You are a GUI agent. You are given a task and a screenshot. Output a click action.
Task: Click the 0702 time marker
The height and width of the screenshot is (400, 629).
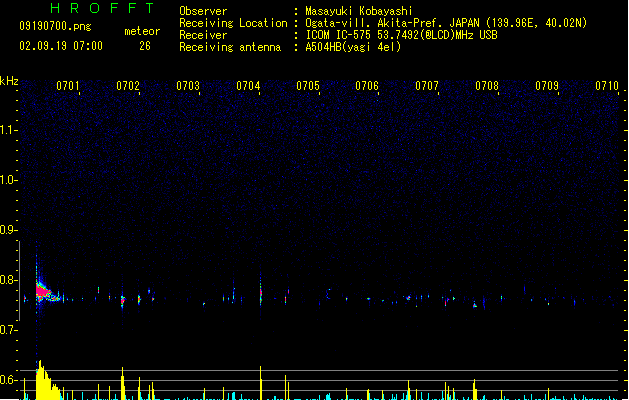tap(128, 85)
